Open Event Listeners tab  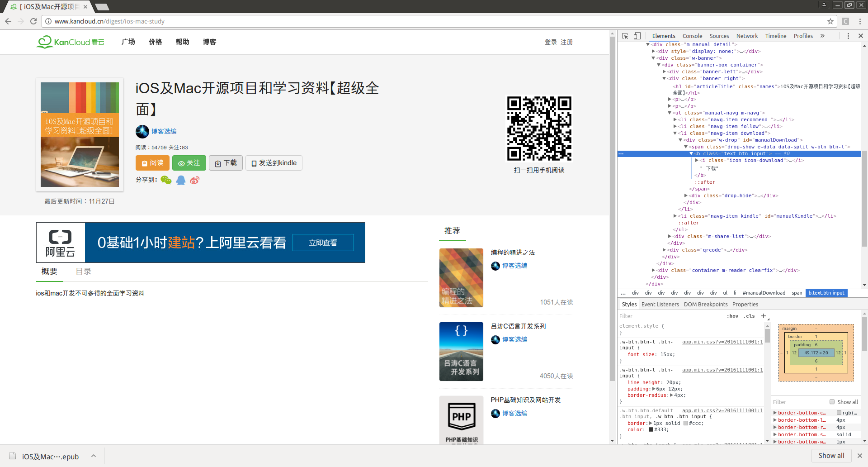(660, 304)
